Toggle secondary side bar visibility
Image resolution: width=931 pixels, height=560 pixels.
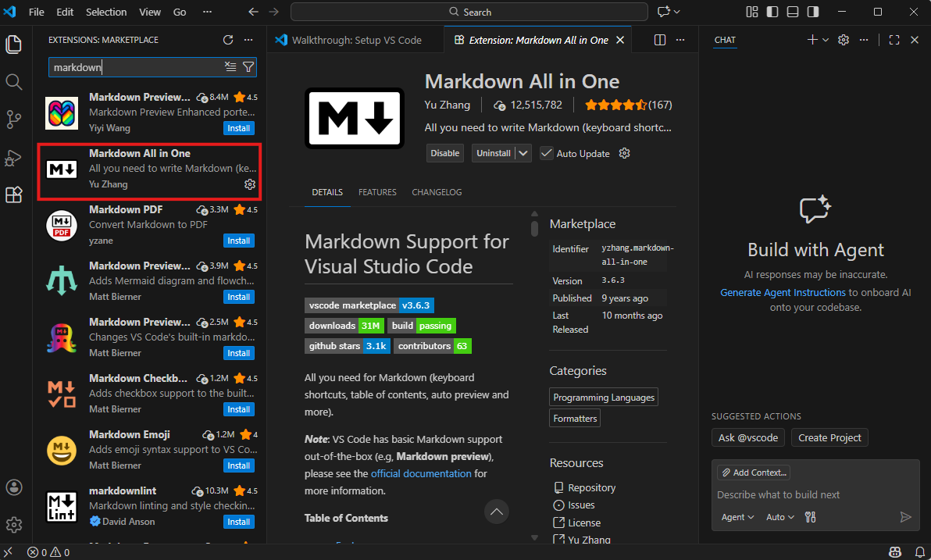pyautogui.click(x=813, y=12)
